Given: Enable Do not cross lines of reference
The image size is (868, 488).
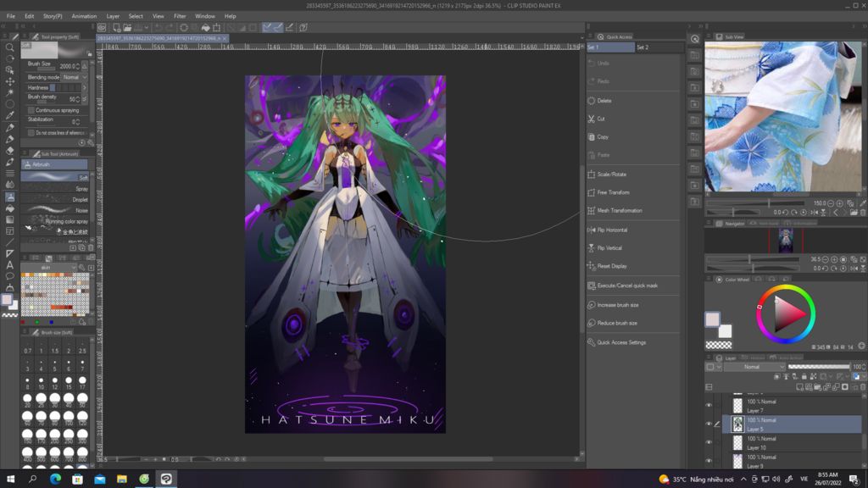Looking at the screenshot, I should [31, 133].
